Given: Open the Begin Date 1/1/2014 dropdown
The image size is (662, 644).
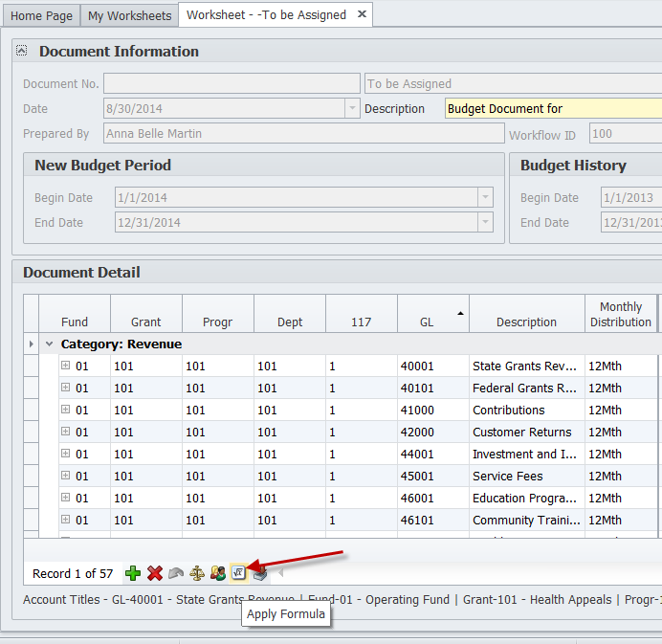Looking at the screenshot, I should pos(486,198).
